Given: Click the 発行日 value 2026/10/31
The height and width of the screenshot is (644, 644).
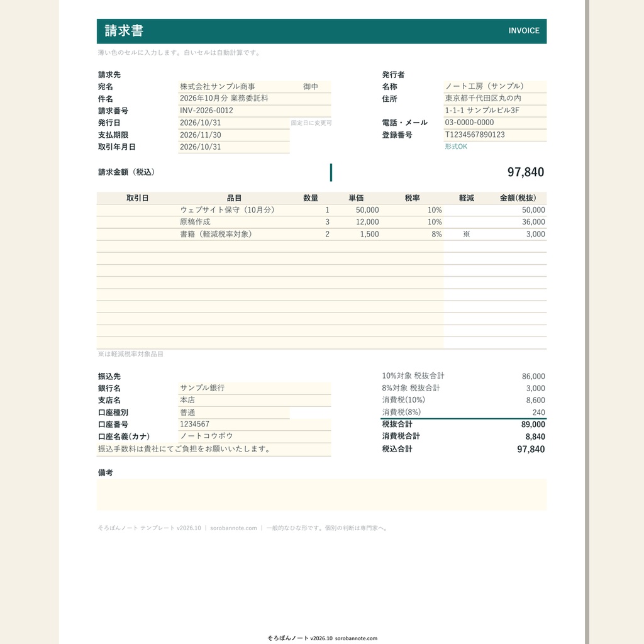Looking at the screenshot, I should (x=234, y=123).
